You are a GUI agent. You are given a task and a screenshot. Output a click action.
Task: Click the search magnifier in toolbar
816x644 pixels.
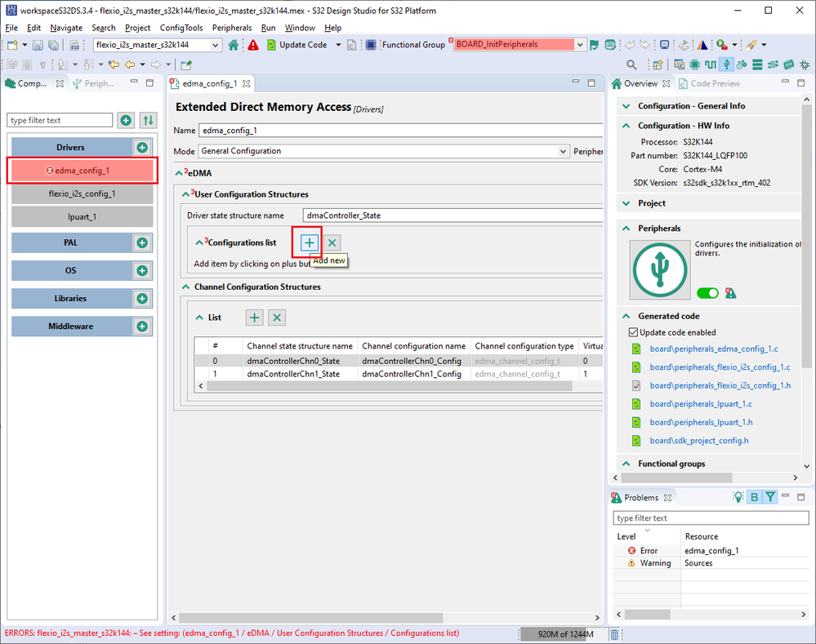pos(631,64)
